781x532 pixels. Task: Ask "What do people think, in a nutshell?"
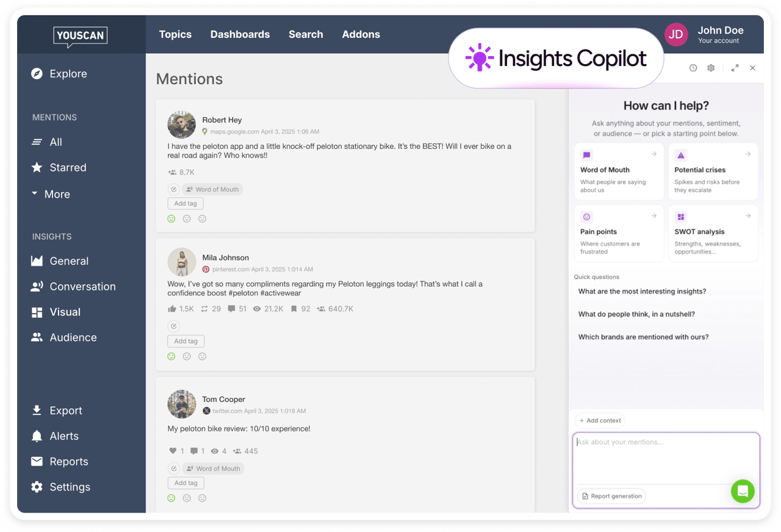click(x=636, y=314)
